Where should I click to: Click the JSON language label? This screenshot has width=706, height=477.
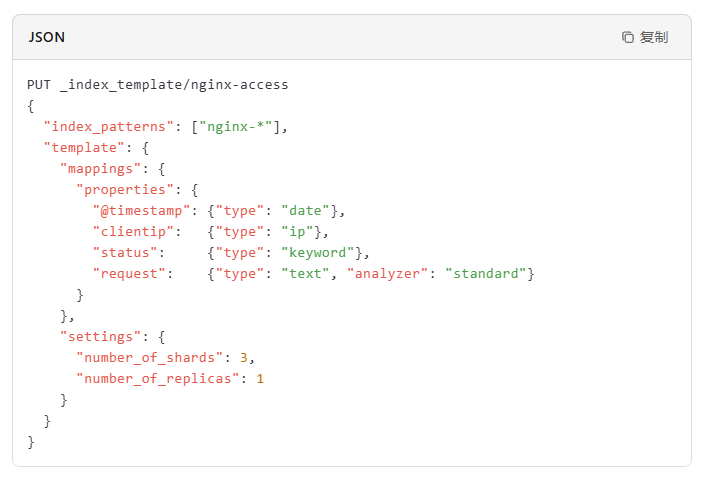point(47,37)
